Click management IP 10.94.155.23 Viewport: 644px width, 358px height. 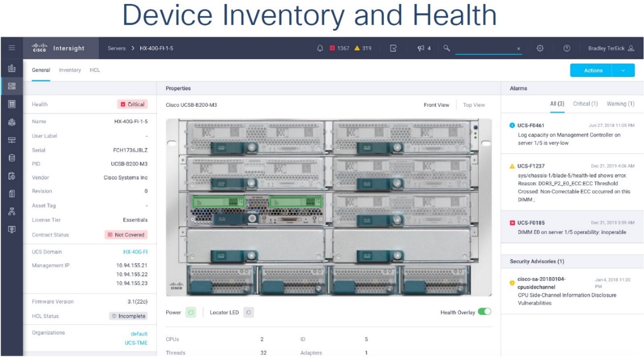coord(132,283)
